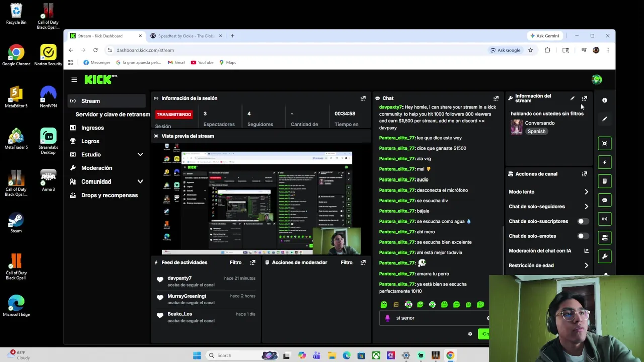Toggle the lightning activity feed icon in sidebar
Image resolution: width=644 pixels, height=362 pixels.
pyautogui.click(x=605, y=162)
